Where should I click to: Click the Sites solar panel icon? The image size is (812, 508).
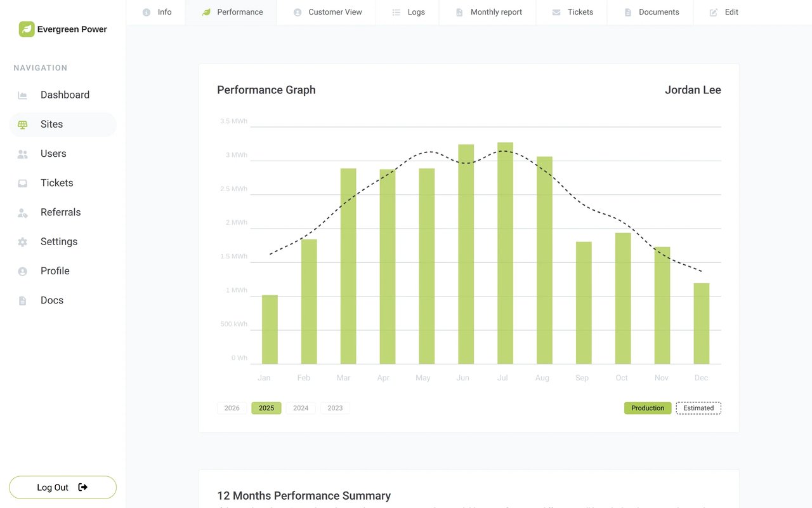[23, 124]
